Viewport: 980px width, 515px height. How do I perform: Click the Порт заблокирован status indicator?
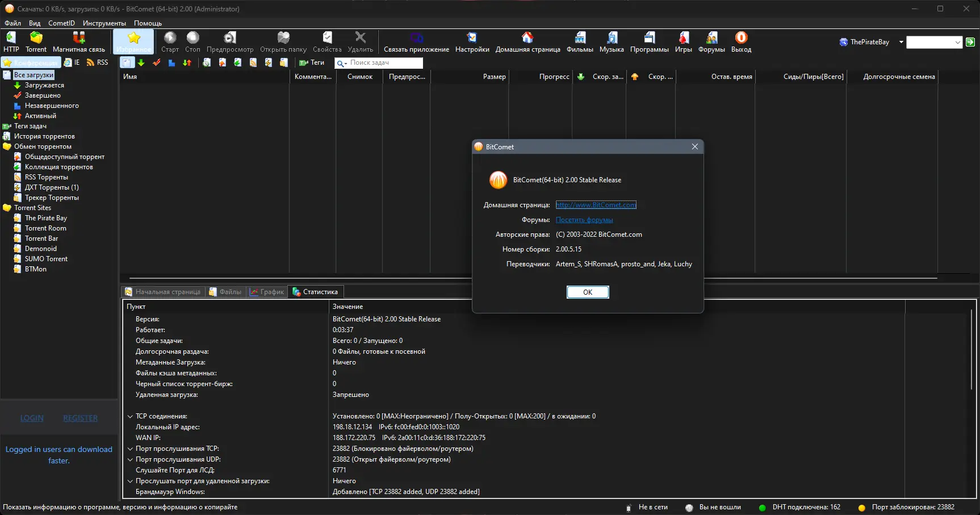(x=906, y=507)
